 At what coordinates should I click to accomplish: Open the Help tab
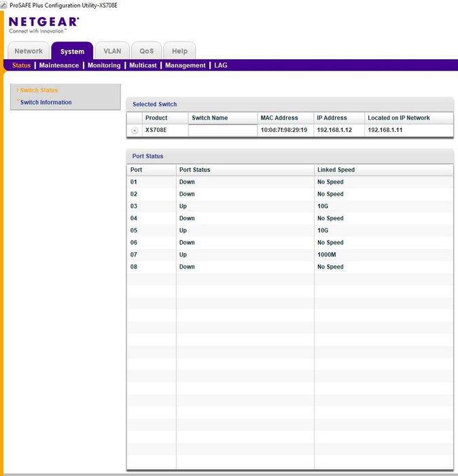(x=179, y=51)
